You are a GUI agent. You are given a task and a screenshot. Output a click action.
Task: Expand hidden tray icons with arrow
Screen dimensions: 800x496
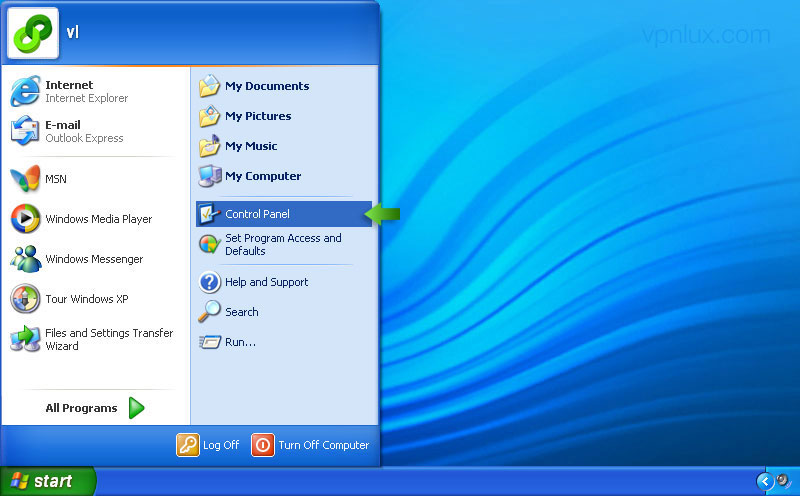point(765,481)
